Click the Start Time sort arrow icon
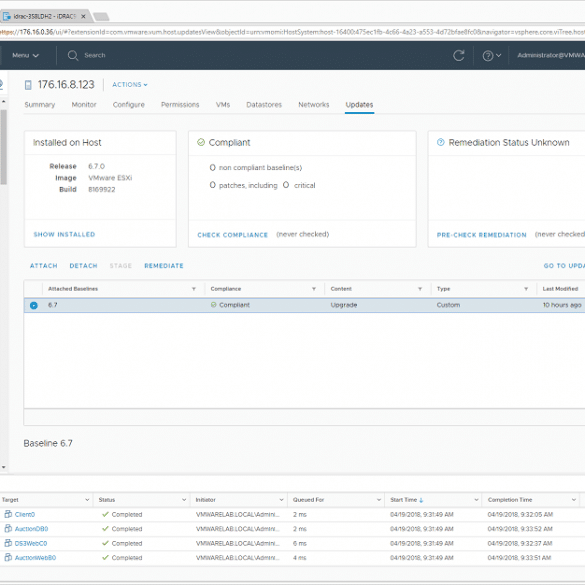 pyautogui.click(x=421, y=500)
